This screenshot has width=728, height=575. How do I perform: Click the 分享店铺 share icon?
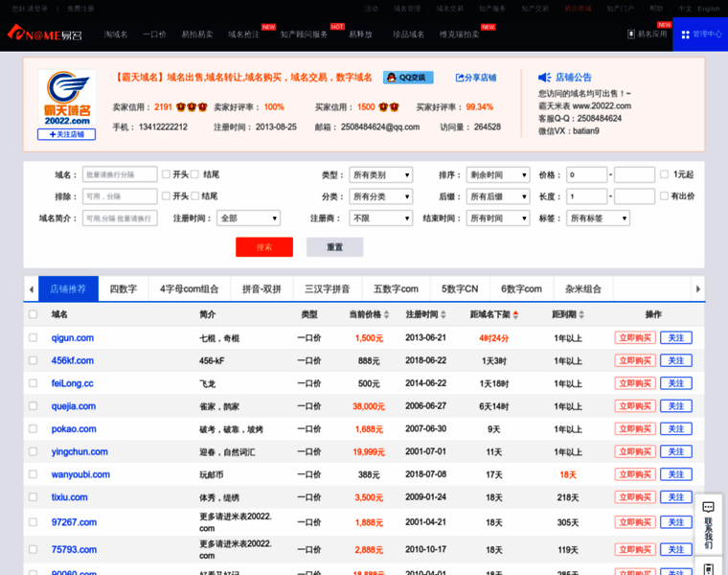coord(461,78)
